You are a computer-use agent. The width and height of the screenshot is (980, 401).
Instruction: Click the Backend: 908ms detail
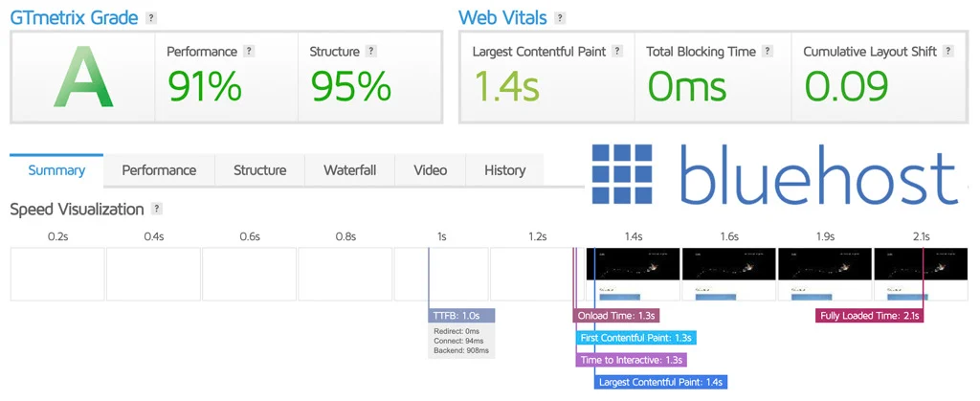[460, 351]
